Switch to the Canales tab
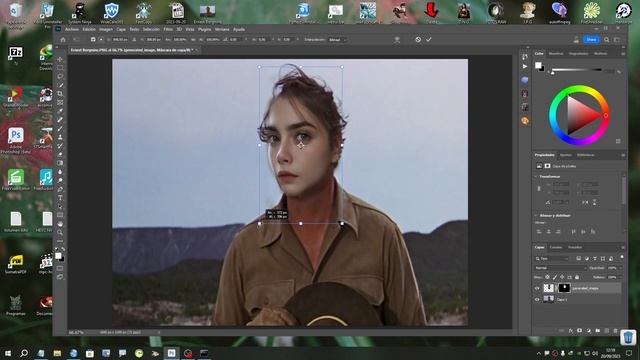 tap(556, 247)
